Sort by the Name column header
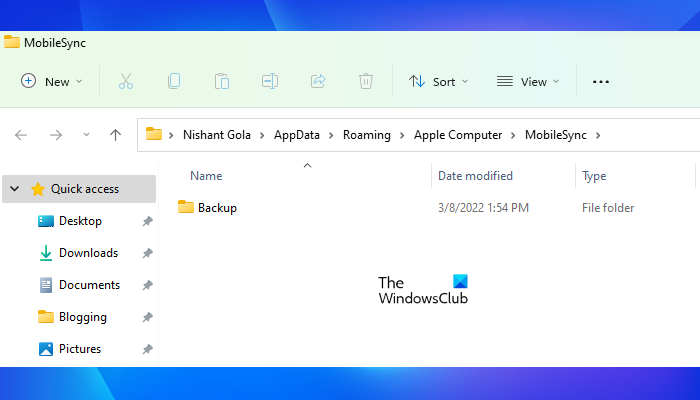The image size is (700, 400). 206,176
